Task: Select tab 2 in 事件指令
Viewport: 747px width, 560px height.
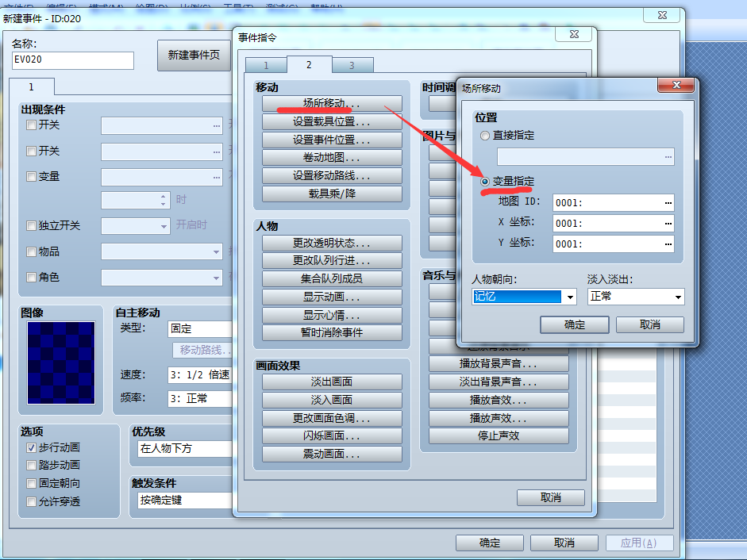Action: (x=309, y=64)
